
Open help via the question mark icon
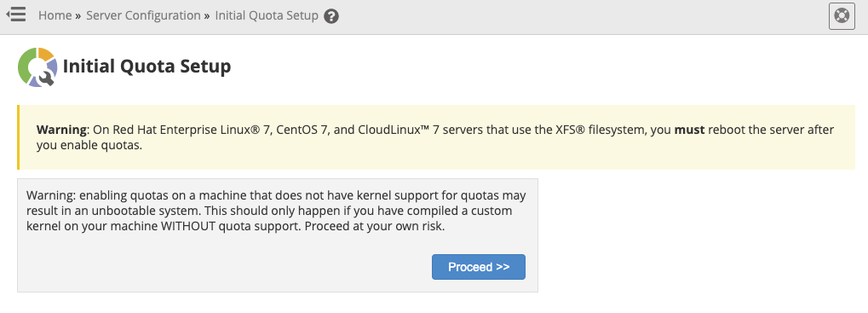click(331, 16)
